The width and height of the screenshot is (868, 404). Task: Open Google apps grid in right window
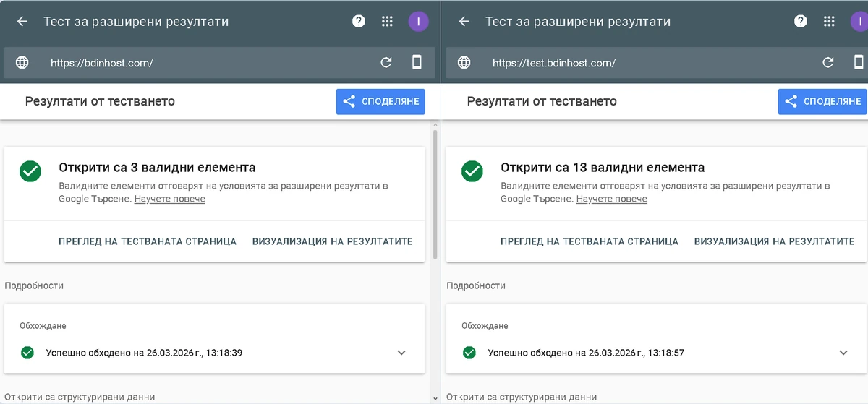(x=830, y=22)
